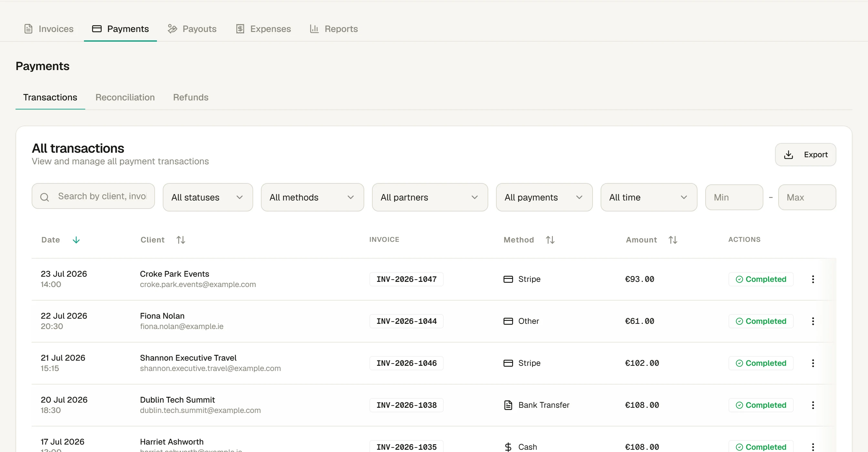The width and height of the screenshot is (868, 452).
Task: Click Completed status for Shannon Executive Travel
Action: click(x=761, y=363)
